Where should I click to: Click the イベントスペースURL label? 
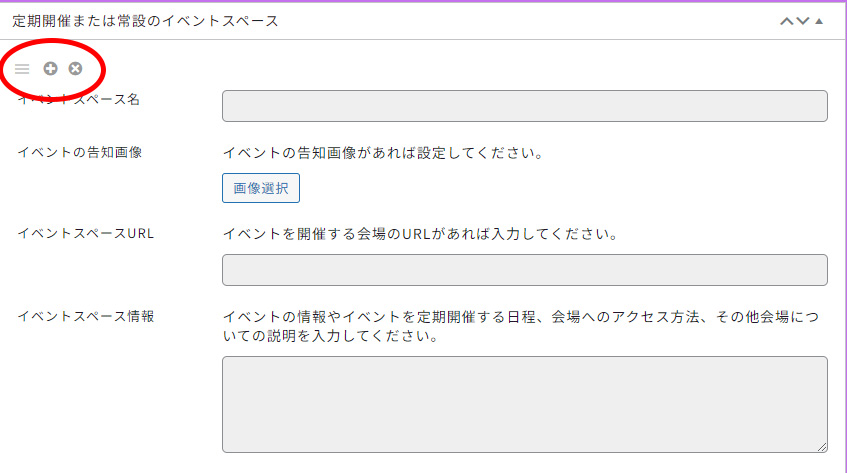(x=86, y=233)
